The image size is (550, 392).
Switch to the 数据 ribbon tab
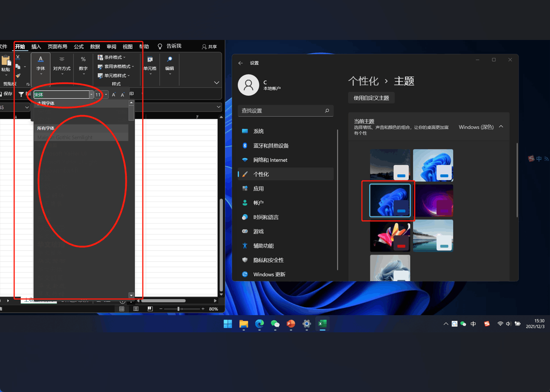click(95, 46)
